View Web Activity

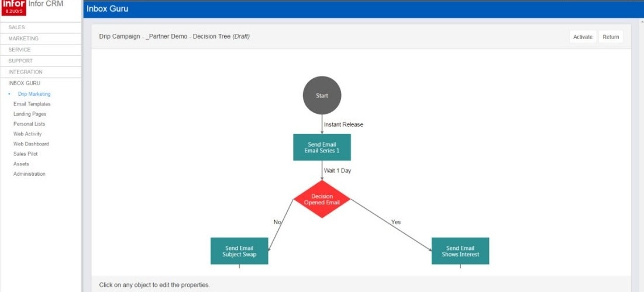tap(27, 134)
